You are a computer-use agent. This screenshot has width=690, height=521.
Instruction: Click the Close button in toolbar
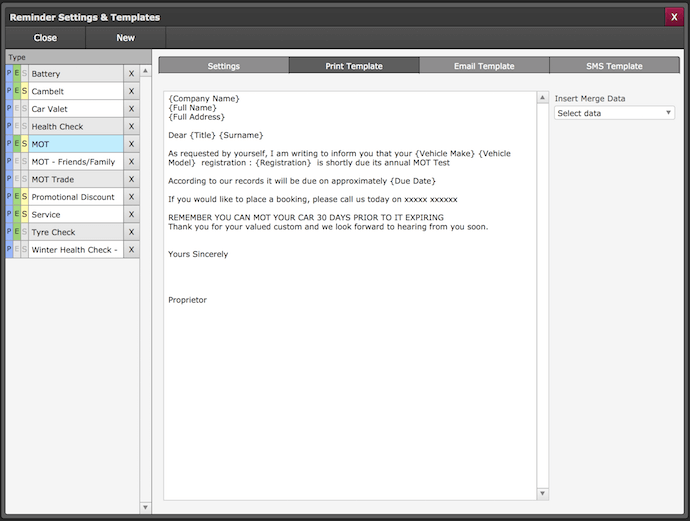coord(45,38)
